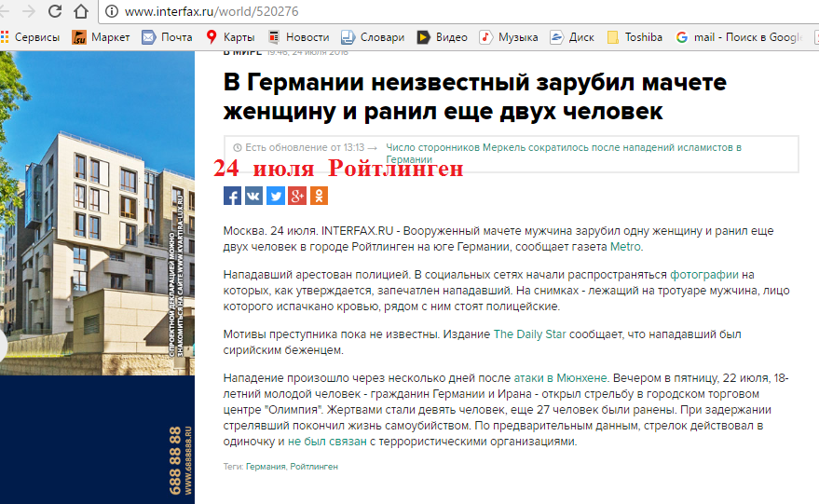Click the article headline В Германии неизвестный
819x504 pixels.
475,97
